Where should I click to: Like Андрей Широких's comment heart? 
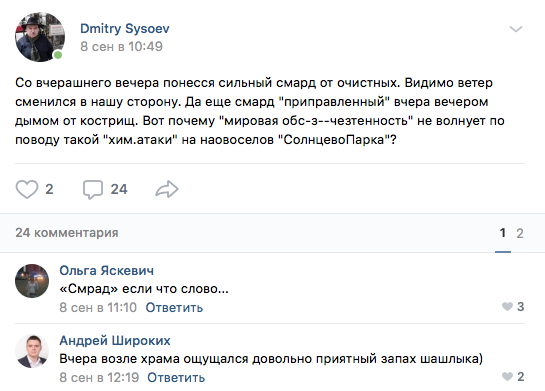[507, 376]
